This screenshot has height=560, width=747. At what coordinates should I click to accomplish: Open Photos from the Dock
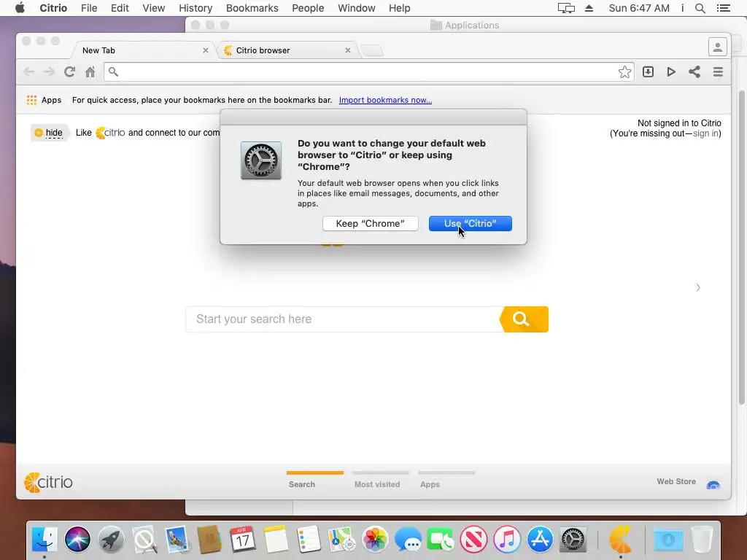coord(375,540)
